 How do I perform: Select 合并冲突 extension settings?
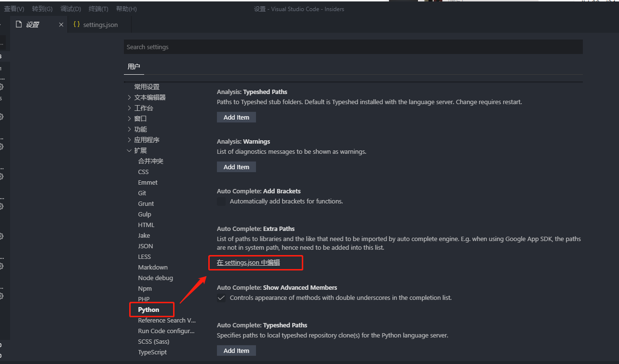click(x=150, y=161)
